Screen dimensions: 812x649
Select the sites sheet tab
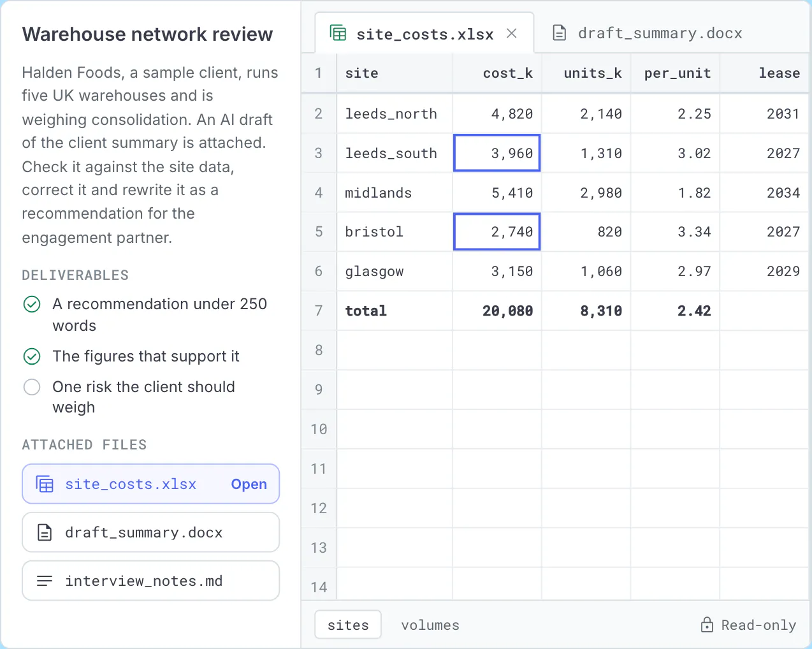[x=348, y=625]
